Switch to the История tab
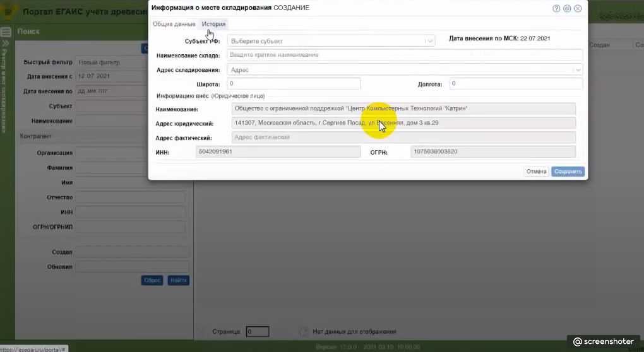 (213, 24)
